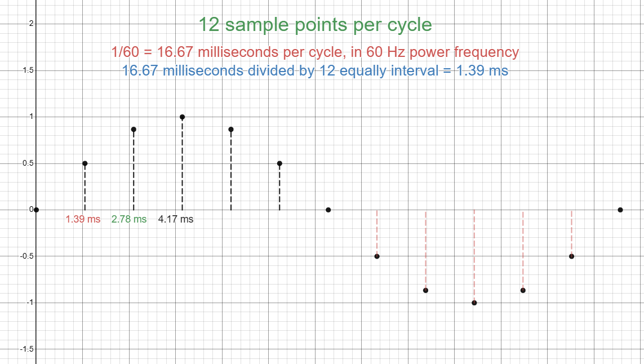The height and width of the screenshot is (364, 644).
Task: Click the first negative sample point at -0.5
Action: 377,256
